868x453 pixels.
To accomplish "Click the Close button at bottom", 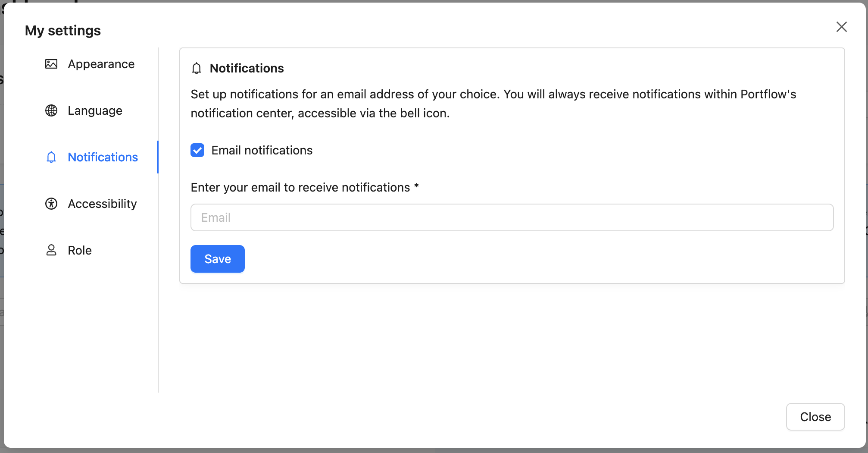I will pyautogui.click(x=815, y=417).
